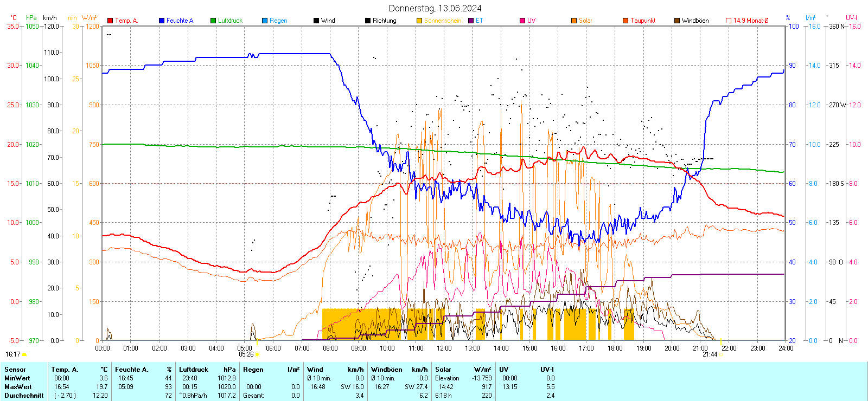The width and height of the screenshot is (868, 401).
Task: Click the yellow Sonnenschein legend square
Action: tap(419, 21)
